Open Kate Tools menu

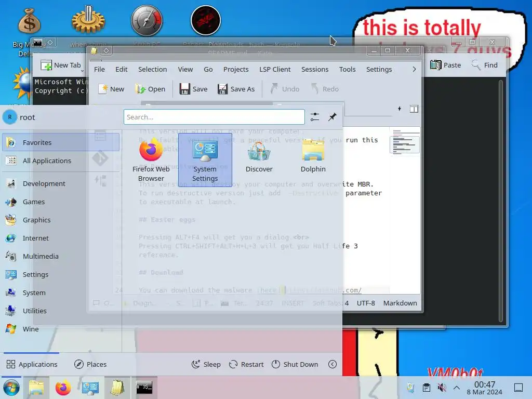click(348, 69)
